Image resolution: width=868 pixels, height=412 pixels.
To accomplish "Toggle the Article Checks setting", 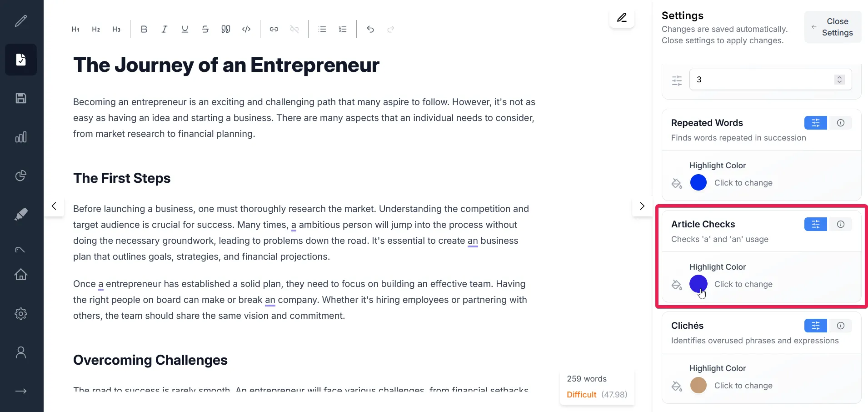I will 815,224.
